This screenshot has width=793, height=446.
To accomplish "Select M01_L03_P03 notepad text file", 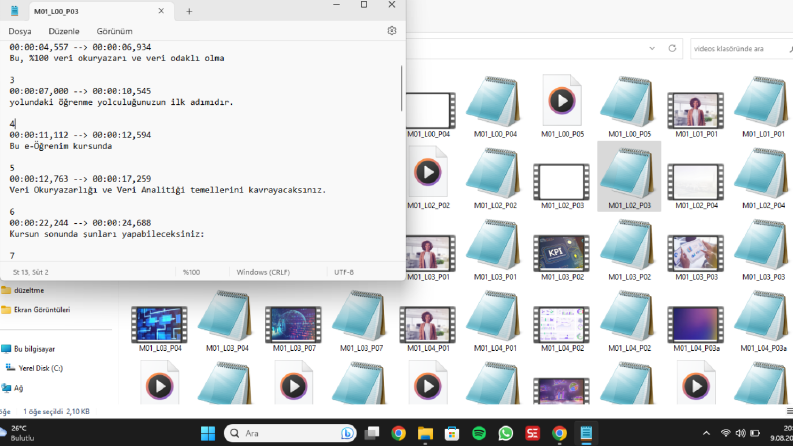I will coord(763,250).
